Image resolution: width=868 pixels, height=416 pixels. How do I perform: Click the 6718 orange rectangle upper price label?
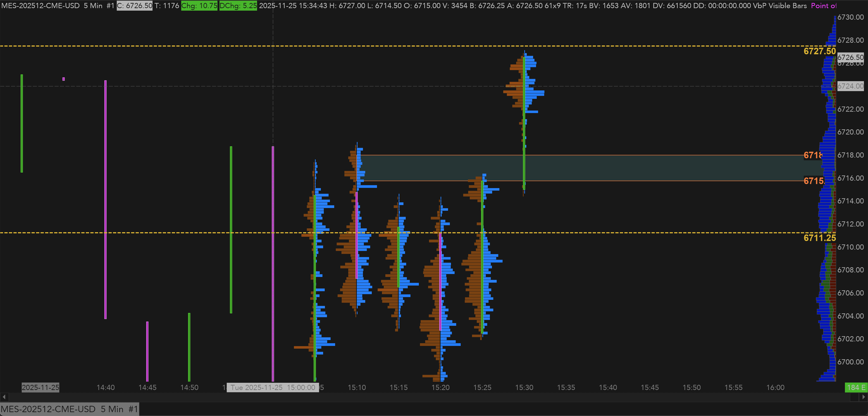[812, 155]
